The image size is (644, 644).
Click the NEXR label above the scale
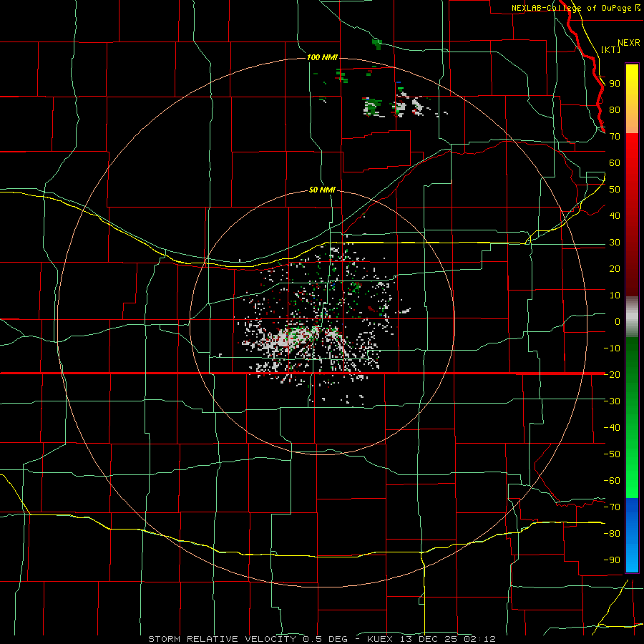click(628, 43)
